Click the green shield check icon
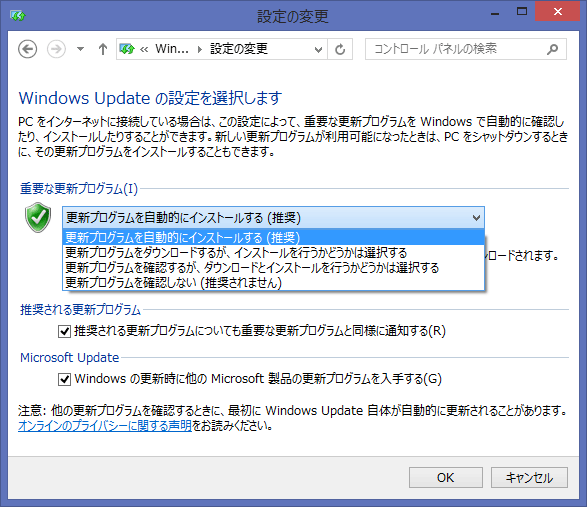The height and width of the screenshot is (507, 587). (38, 217)
